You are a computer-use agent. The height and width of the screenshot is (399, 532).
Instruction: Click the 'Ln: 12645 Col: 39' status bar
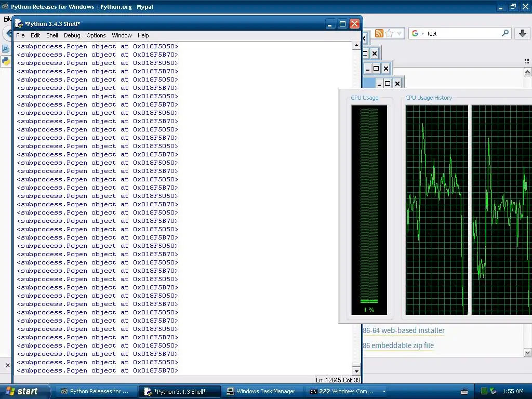coord(338,380)
